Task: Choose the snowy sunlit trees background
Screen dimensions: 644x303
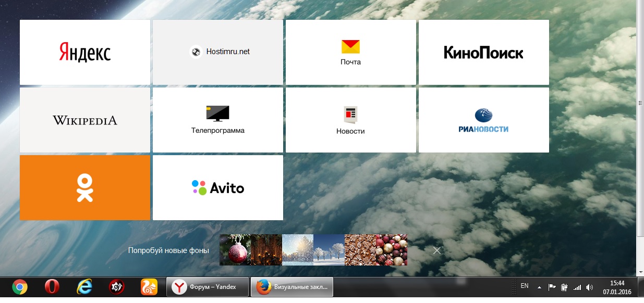Action: (297, 250)
